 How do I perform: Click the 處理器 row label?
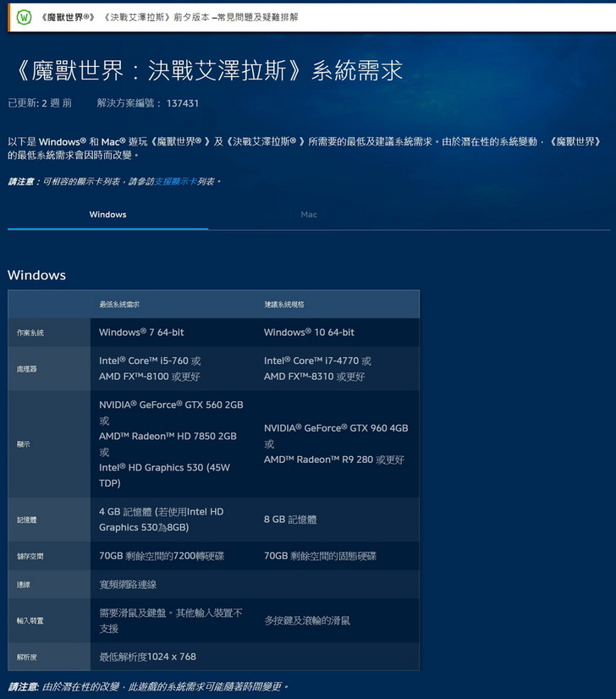tap(27, 369)
